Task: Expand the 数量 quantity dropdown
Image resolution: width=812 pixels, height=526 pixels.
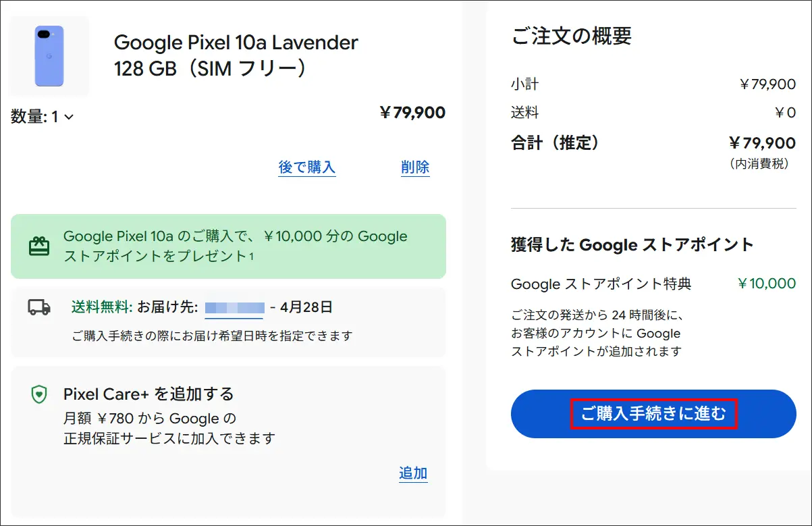Action: pyautogui.click(x=43, y=117)
